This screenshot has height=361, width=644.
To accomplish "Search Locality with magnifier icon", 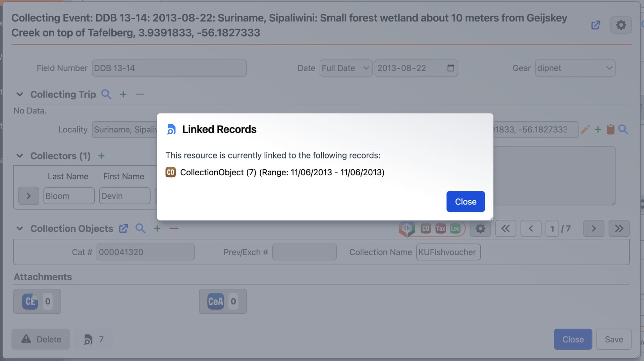I will point(623,130).
